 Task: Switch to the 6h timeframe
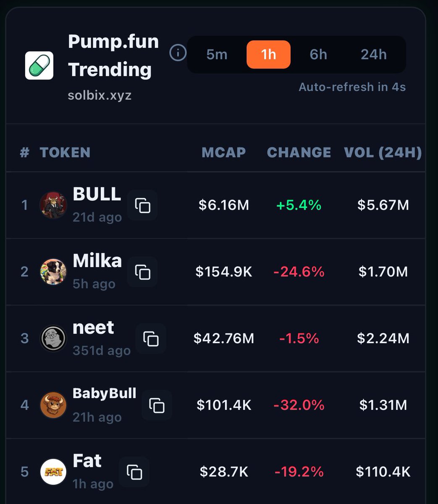point(318,55)
